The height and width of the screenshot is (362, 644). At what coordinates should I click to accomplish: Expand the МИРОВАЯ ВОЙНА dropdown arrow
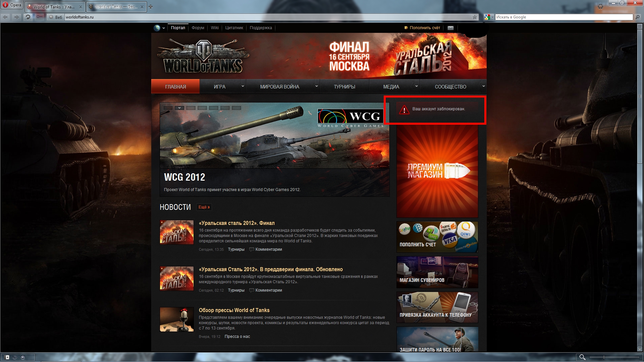[x=316, y=86]
